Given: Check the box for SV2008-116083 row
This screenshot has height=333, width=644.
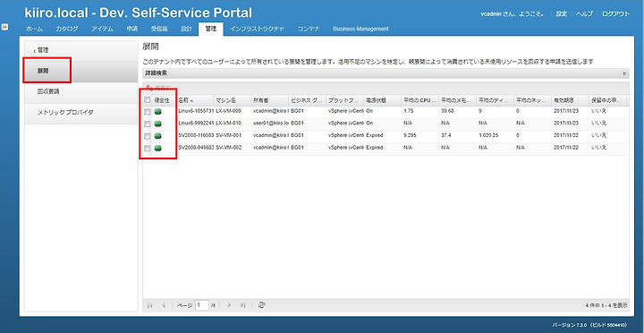Looking at the screenshot, I should pyautogui.click(x=148, y=136).
